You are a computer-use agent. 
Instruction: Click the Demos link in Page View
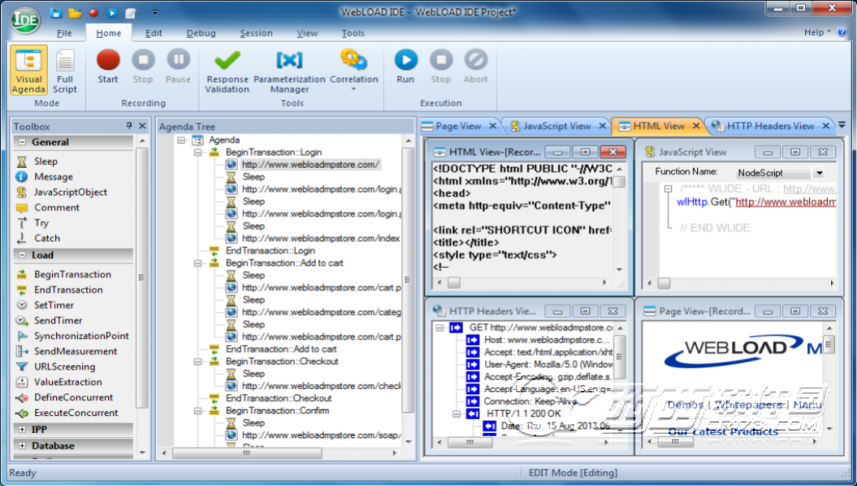click(x=685, y=405)
